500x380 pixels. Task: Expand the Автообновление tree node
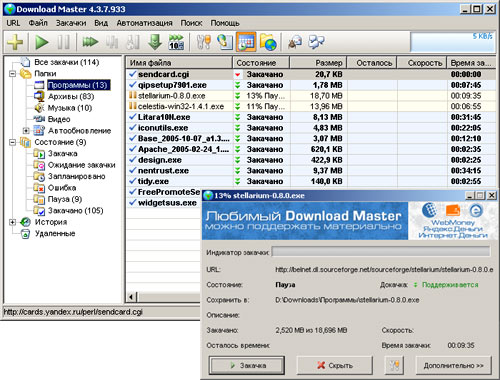pyautogui.click(x=26, y=130)
